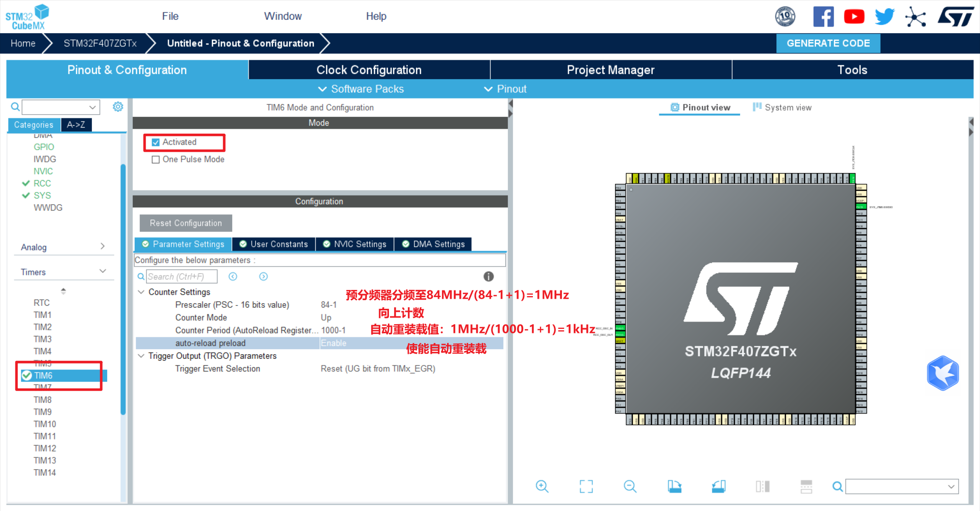Open the File menu

[170, 16]
